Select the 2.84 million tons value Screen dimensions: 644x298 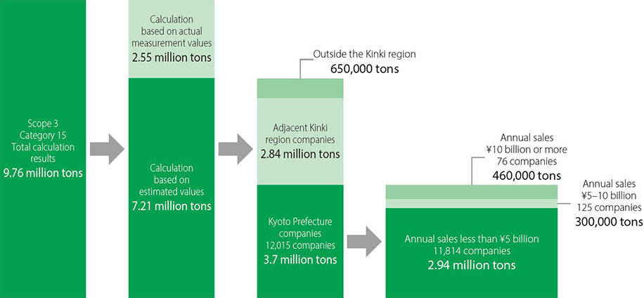click(x=300, y=154)
